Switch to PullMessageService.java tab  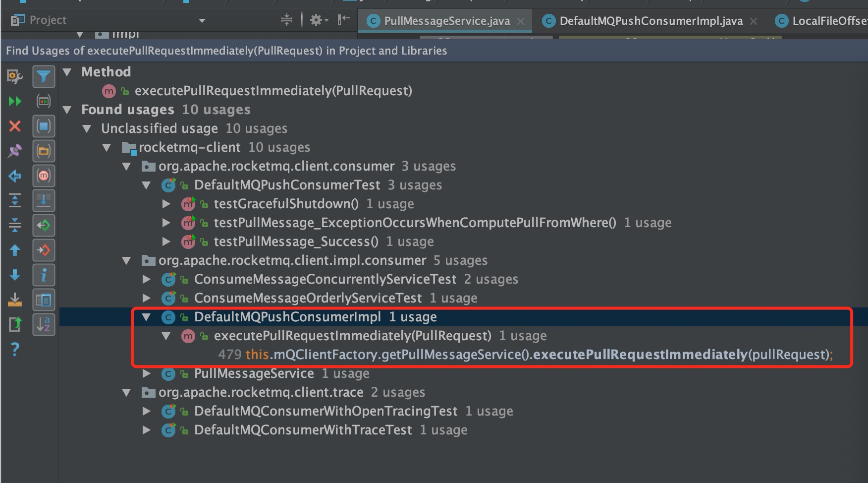(x=446, y=21)
